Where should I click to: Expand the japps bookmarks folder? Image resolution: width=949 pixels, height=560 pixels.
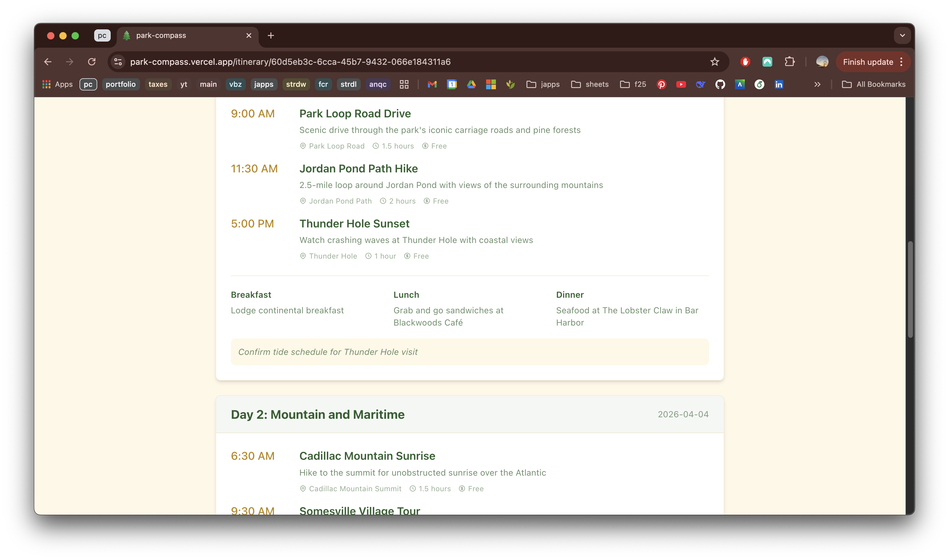pyautogui.click(x=543, y=84)
